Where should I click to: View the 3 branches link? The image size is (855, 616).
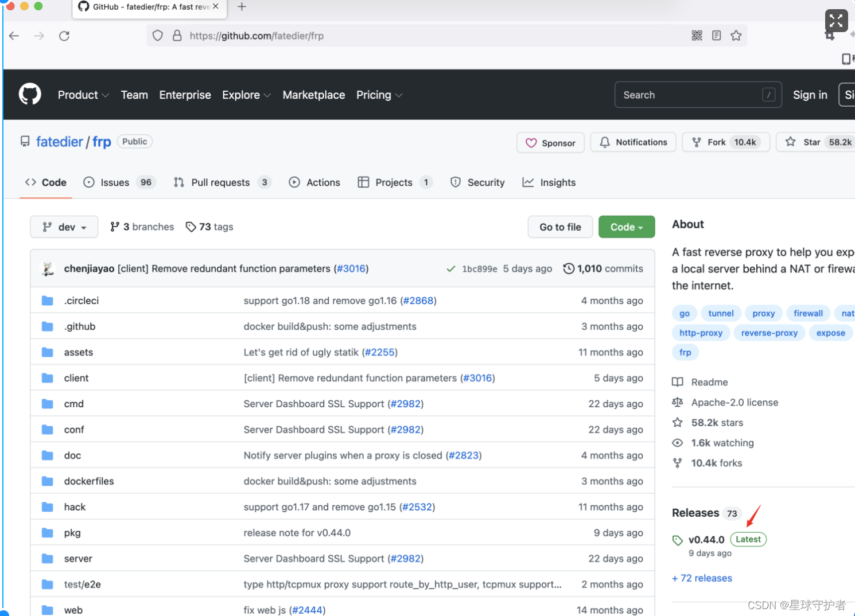pyautogui.click(x=142, y=227)
